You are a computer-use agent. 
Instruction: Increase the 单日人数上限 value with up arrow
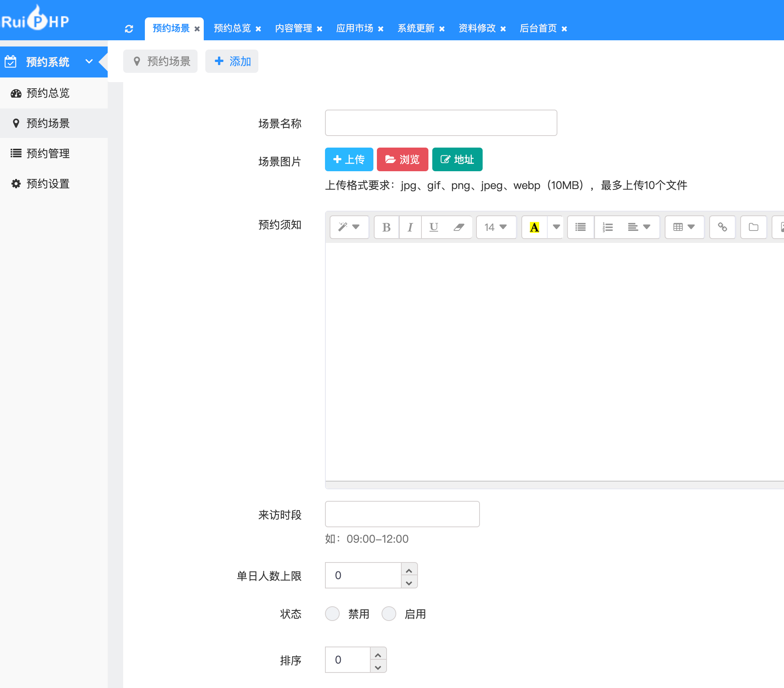point(409,570)
